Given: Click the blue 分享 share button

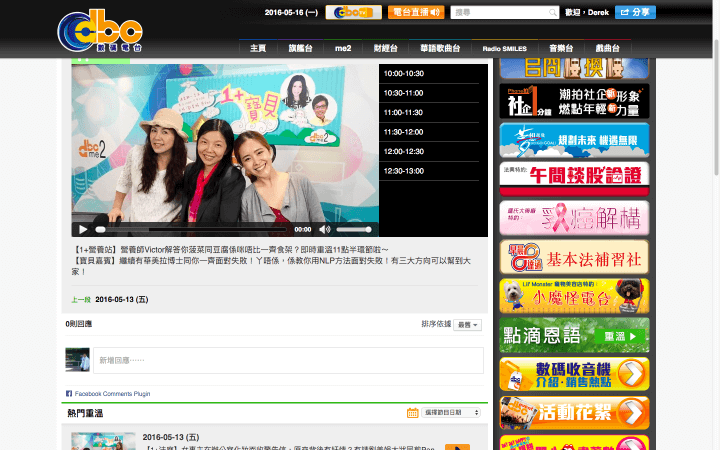Looking at the screenshot, I should (x=636, y=12).
